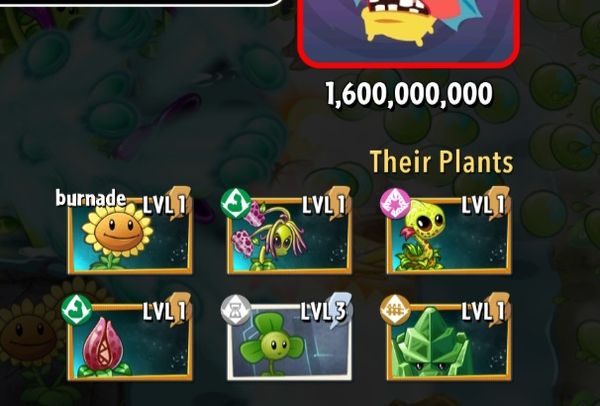Click gold fence badge on crystal plant card
The width and height of the screenshot is (600, 406).
coord(395,310)
